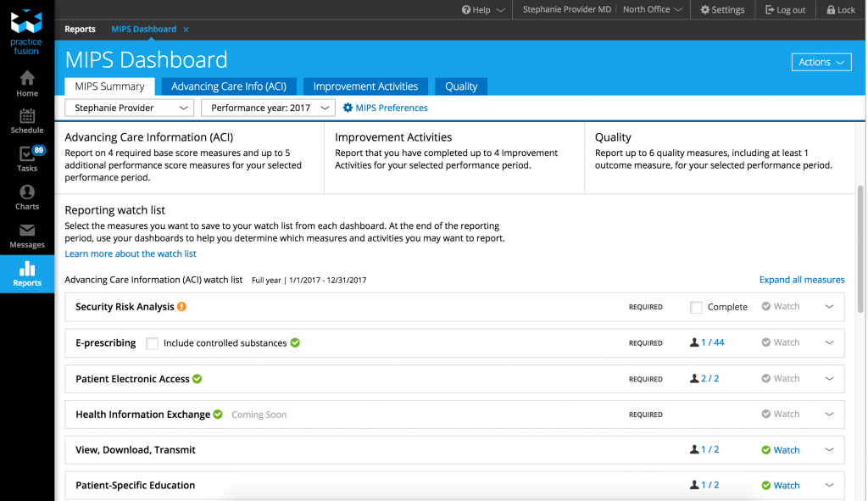
Task: Click the vertical page scrollbar
Action: pos(861,246)
